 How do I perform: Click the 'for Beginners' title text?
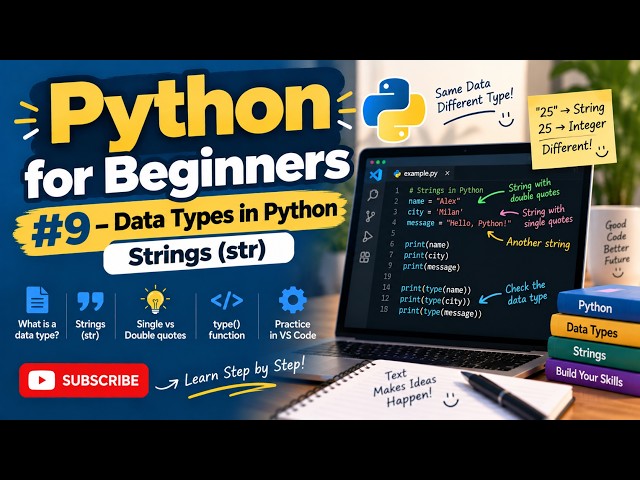coord(188,171)
